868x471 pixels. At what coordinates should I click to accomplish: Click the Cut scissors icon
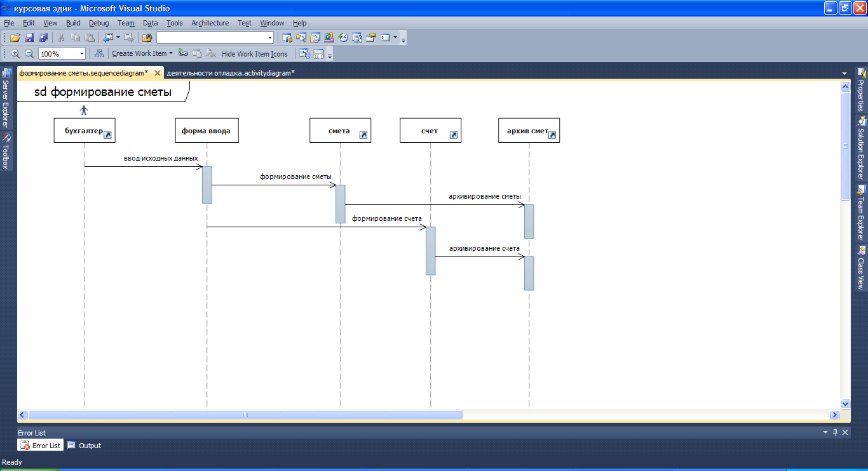[62, 37]
